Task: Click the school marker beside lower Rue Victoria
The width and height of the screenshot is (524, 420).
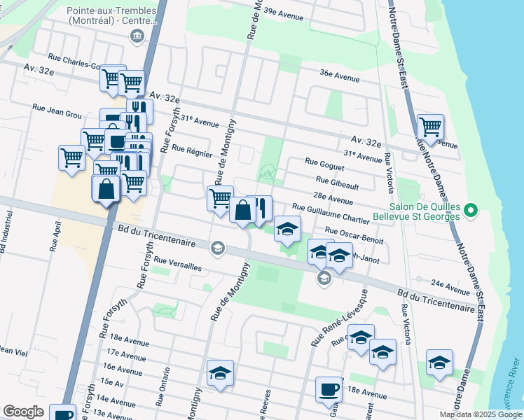Action: [382, 354]
